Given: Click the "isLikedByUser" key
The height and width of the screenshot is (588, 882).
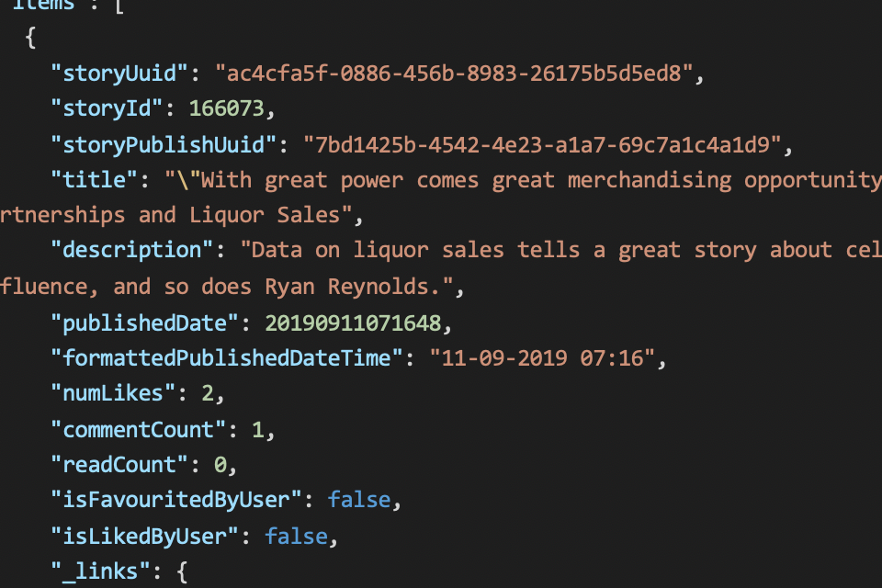Looking at the screenshot, I should click(x=145, y=536).
